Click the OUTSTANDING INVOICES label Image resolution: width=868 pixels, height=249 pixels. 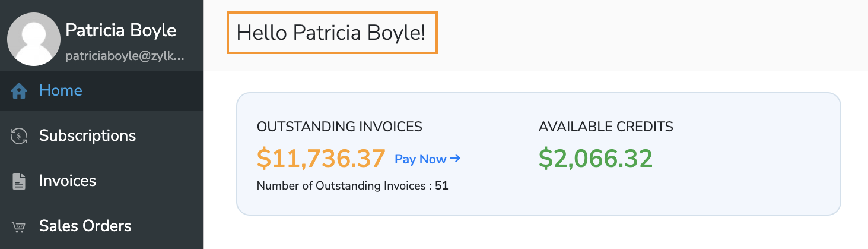(x=339, y=126)
